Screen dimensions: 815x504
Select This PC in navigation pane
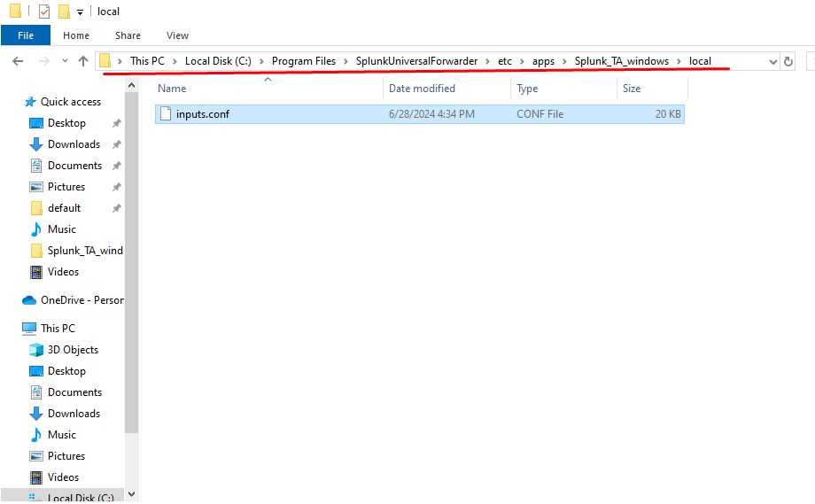(x=58, y=329)
